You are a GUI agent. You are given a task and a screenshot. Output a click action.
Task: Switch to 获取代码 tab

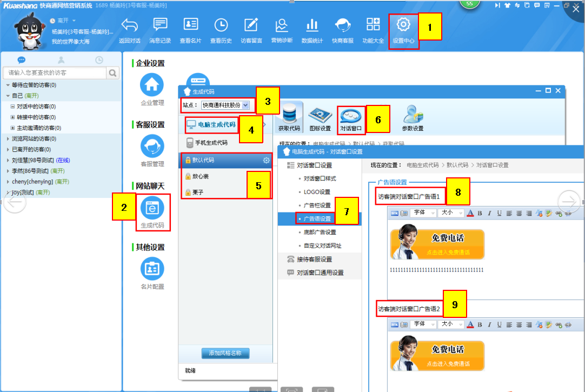[289, 117]
